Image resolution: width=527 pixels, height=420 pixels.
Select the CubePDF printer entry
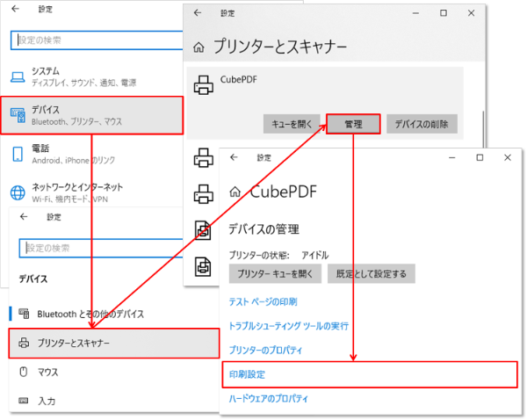(325, 103)
